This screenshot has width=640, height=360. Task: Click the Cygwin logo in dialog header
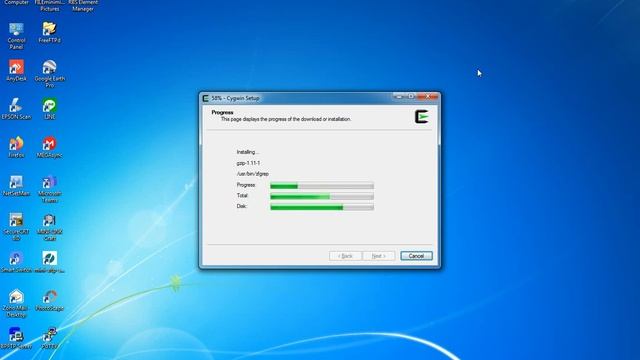click(422, 117)
